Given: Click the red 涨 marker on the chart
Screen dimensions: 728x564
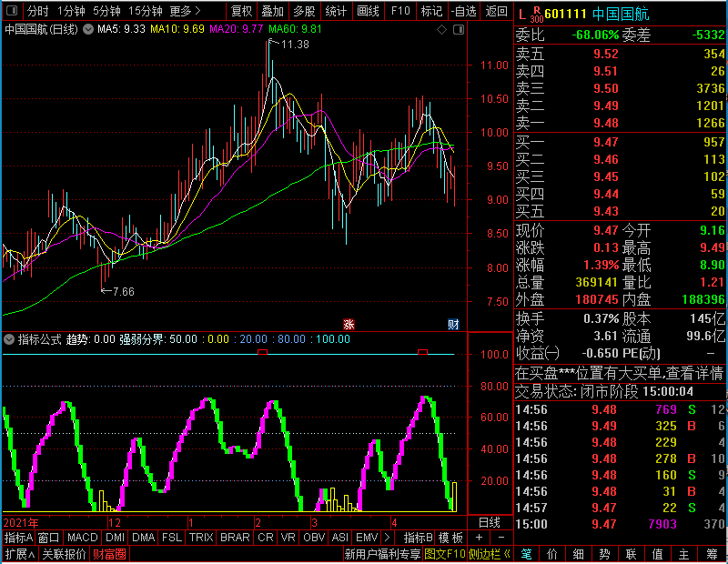Looking at the screenshot, I should click(349, 324).
